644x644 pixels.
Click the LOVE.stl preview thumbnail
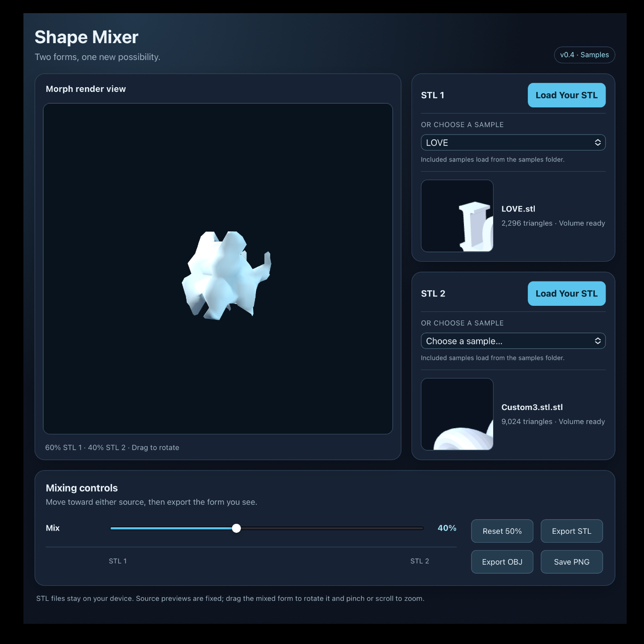click(x=457, y=216)
